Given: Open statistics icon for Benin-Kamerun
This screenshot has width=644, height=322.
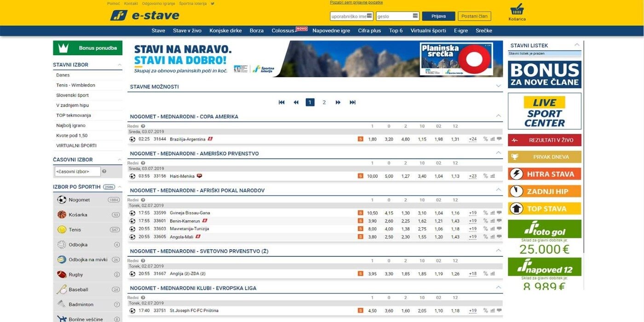Looking at the screenshot, I should (x=493, y=221).
